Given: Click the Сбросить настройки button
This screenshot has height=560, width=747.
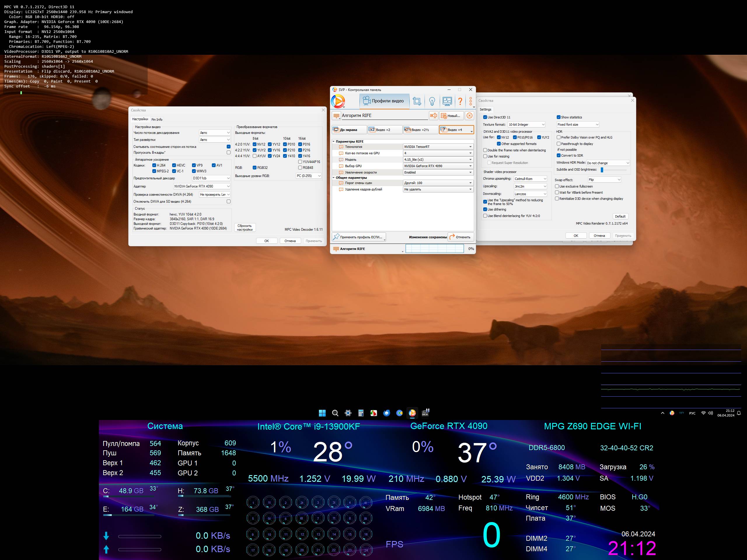Looking at the screenshot, I should pyautogui.click(x=245, y=228).
